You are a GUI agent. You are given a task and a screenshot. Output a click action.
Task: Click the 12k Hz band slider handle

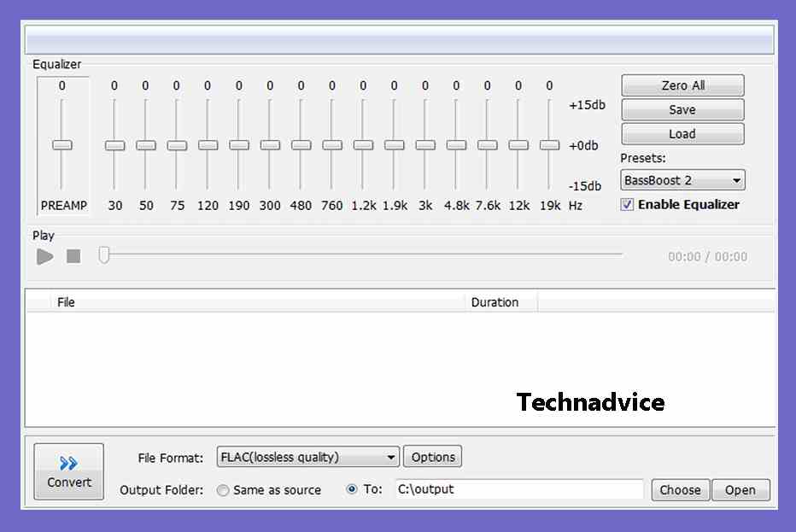518,145
